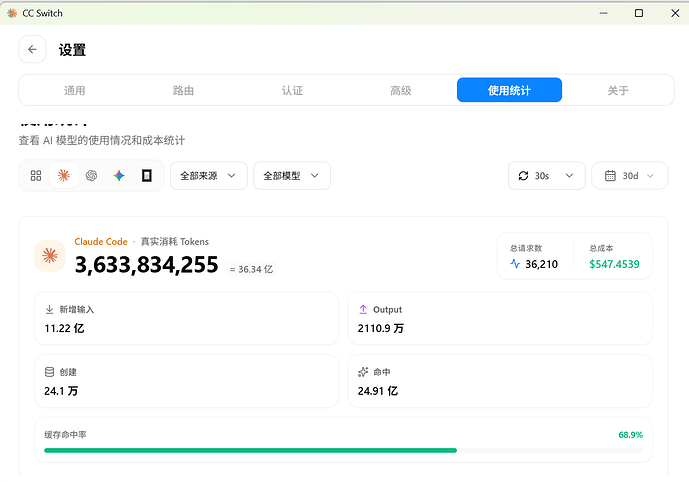Click the 缓存命中率 label
The height and width of the screenshot is (482, 689).
pyautogui.click(x=65, y=435)
